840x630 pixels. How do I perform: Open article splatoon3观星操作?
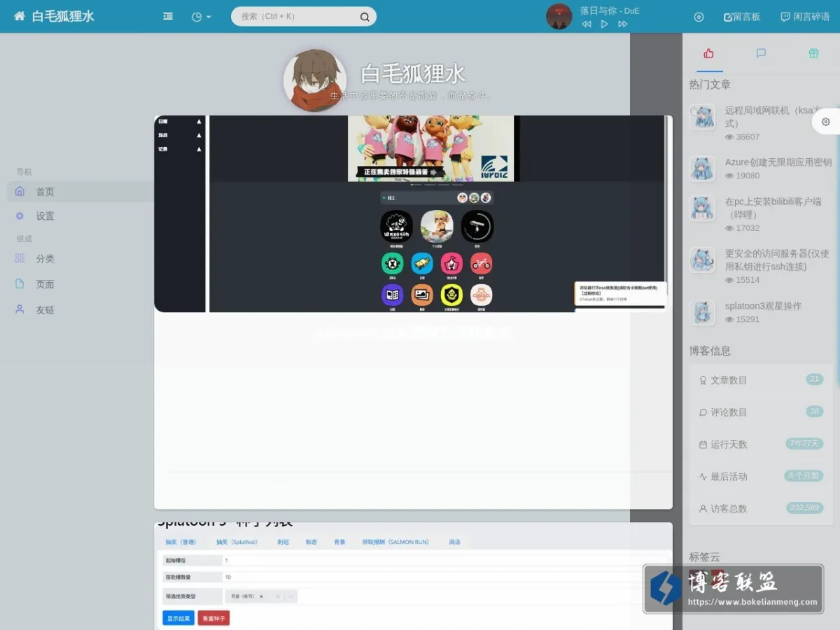764,306
